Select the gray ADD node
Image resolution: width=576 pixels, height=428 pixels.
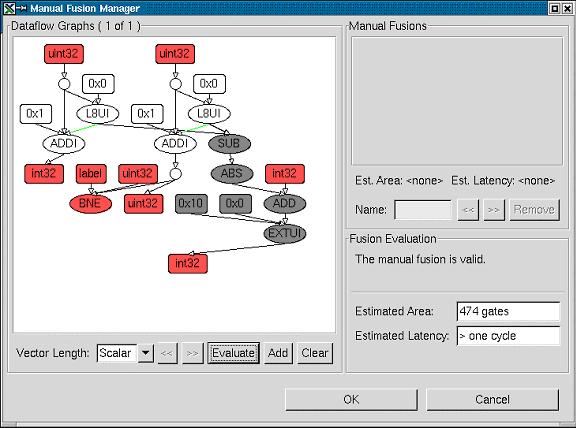tap(285, 204)
